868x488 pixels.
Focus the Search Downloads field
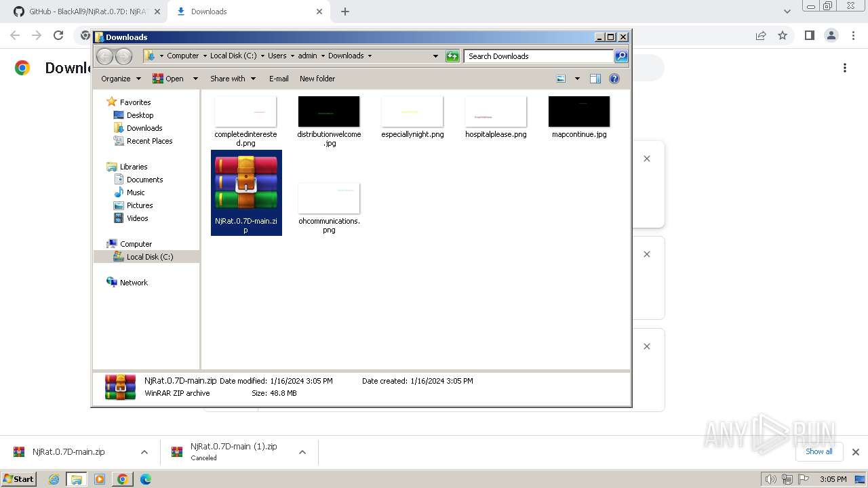[x=538, y=56]
